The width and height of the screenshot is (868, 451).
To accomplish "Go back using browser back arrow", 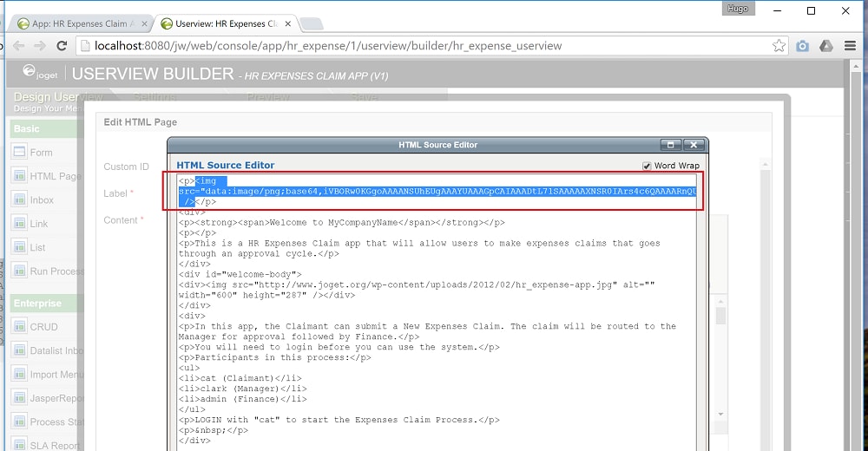I will [x=19, y=46].
